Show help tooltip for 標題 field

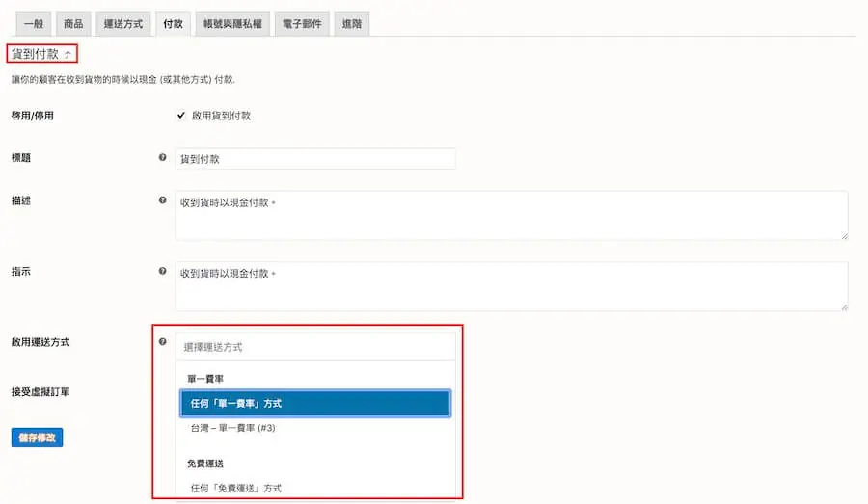point(162,157)
